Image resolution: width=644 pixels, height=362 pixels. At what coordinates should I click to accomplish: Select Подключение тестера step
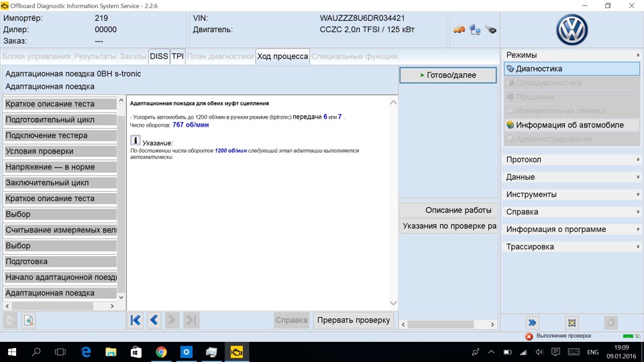click(60, 135)
